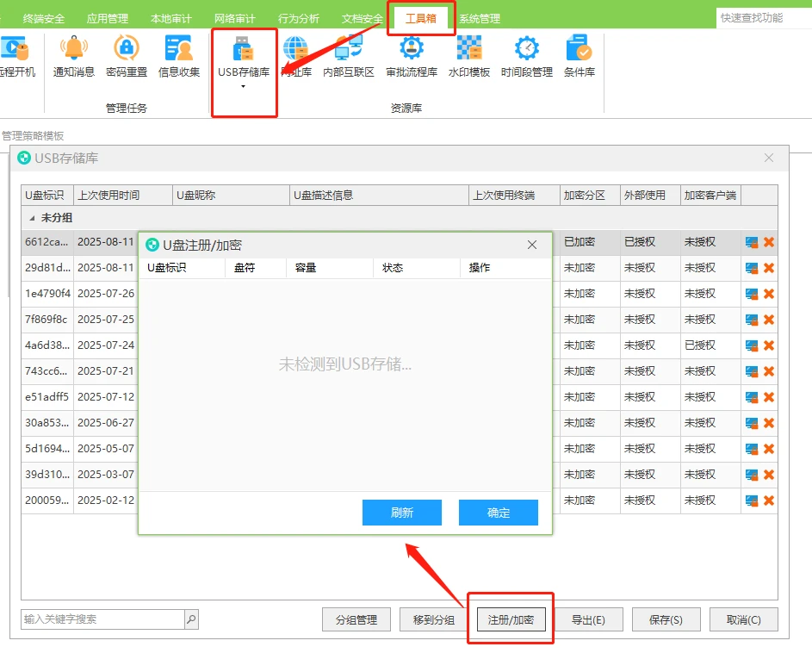The width and height of the screenshot is (812, 653).
Task: Click the 容量 column in U盘注册 dialog
Action: click(329, 268)
